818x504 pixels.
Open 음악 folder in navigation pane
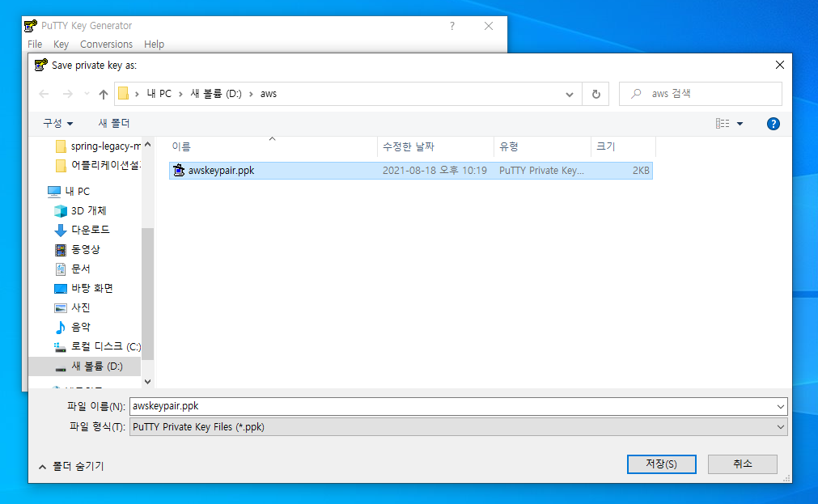point(73,327)
